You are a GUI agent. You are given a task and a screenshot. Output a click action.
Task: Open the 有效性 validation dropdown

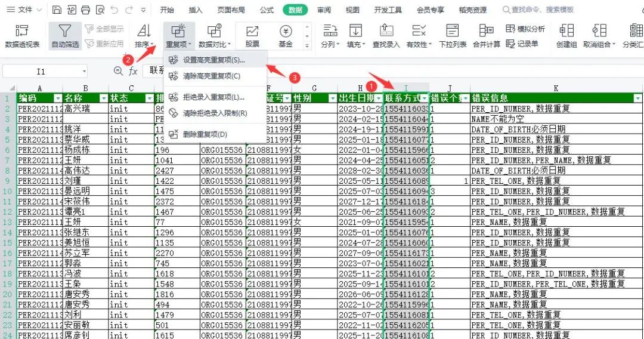pyautogui.click(x=419, y=36)
